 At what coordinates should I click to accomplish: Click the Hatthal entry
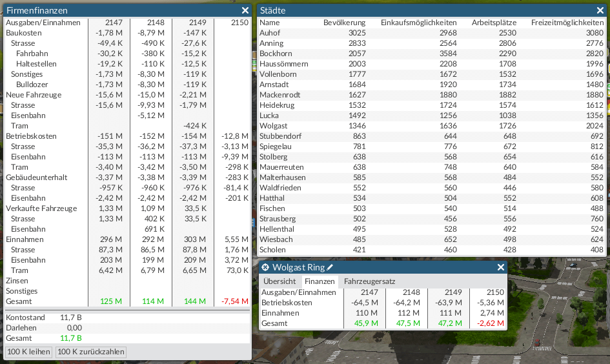tap(431, 198)
